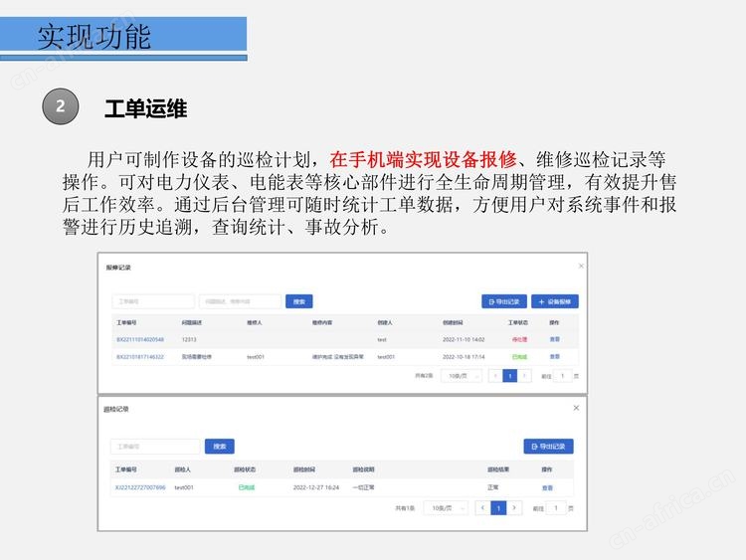Close the 报修记录 dialog
This screenshot has height=560, width=746.
coord(581,266)
